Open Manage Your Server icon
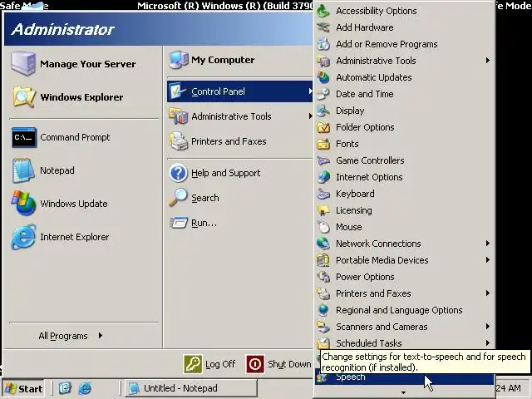The width and height of the screenshot is (532, 399). pyautogui.click(x=22, y=63)
